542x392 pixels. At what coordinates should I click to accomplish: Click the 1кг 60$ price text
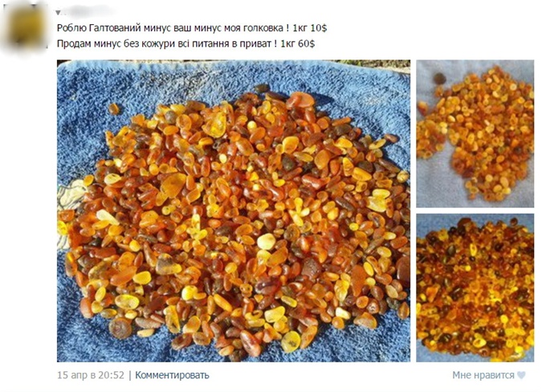(x=298, y=44)
